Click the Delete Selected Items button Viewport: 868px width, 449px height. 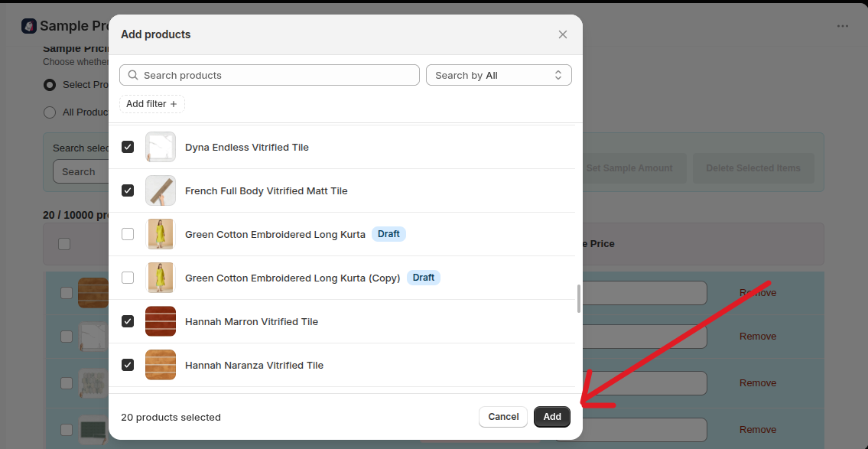point(753,168)
